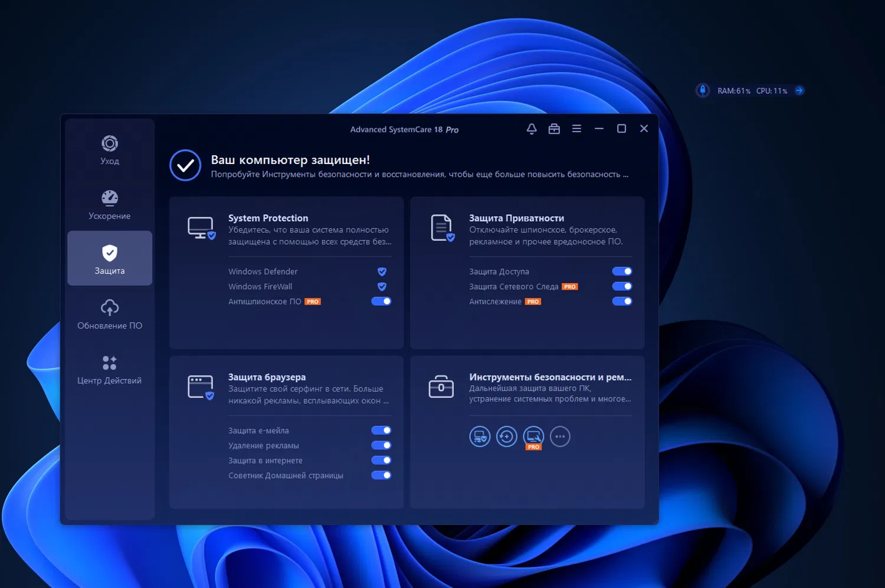Click the PRO badge next to Антислежение
885x588 pixels.
[533, 301]
